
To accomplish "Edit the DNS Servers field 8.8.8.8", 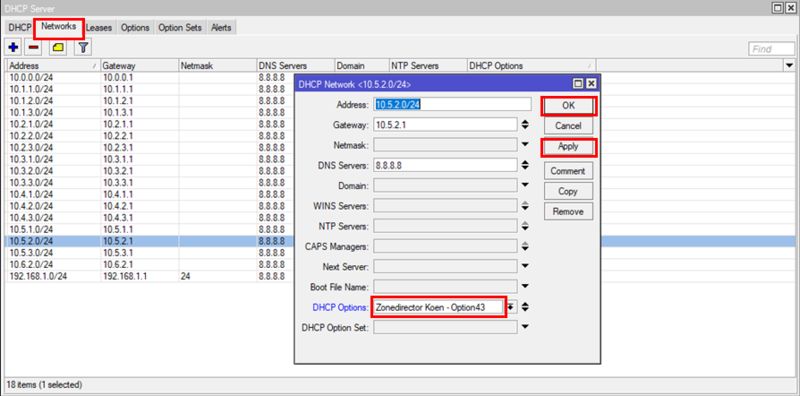I will click(445, 165).
